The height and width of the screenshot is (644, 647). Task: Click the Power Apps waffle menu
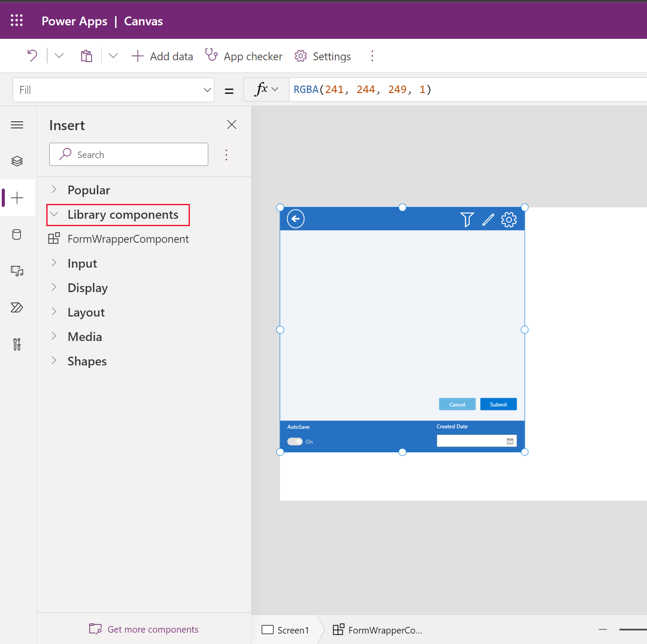(17, 20)
